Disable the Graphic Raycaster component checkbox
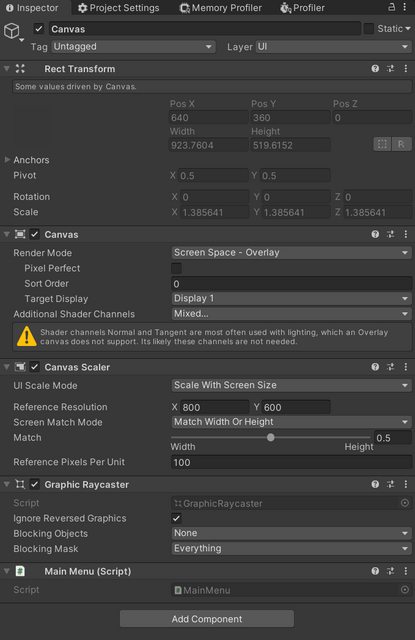 35,484
